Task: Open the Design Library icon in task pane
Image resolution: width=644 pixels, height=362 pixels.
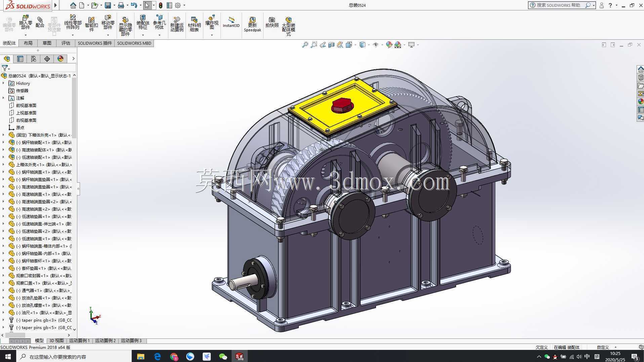Action: point(641,77)
